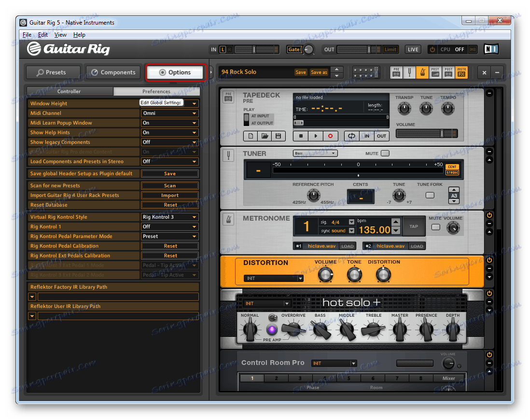Toggle Metronome from the orange toolbar icon

click(x=422, y=72)
